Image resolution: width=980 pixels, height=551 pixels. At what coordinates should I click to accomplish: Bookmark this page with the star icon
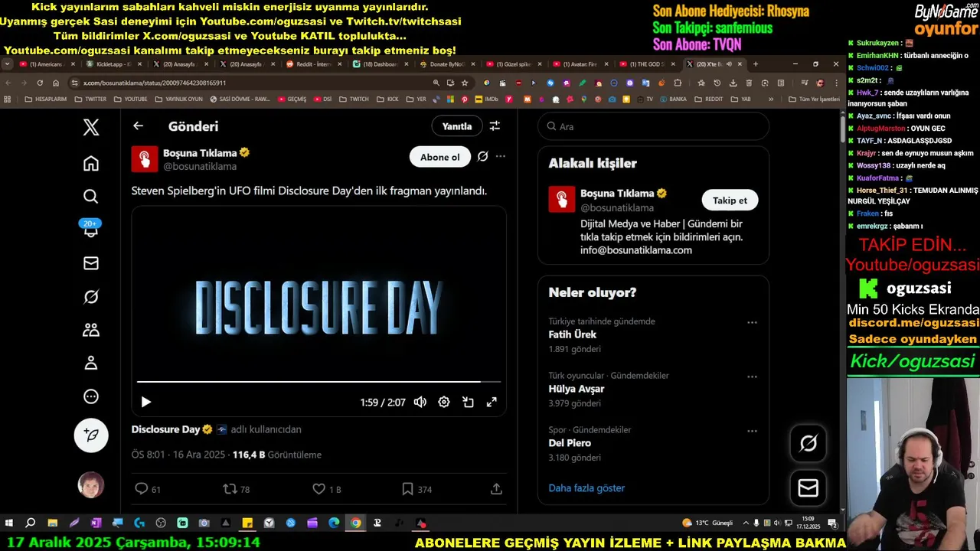click(x=464, y=83)
